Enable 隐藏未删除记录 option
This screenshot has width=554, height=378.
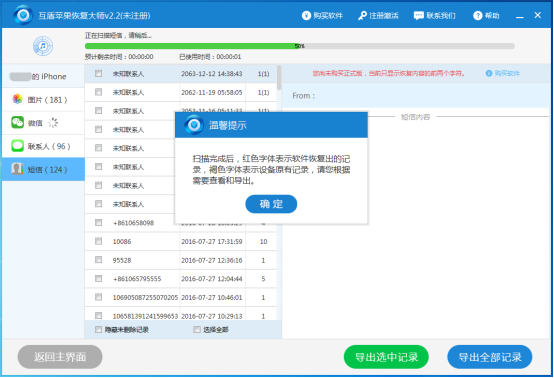pos(98,330)
